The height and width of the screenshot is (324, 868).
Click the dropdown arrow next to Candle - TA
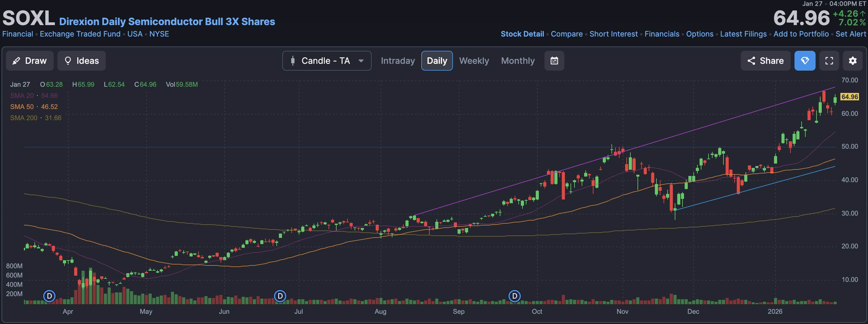(x=361, y=61)
